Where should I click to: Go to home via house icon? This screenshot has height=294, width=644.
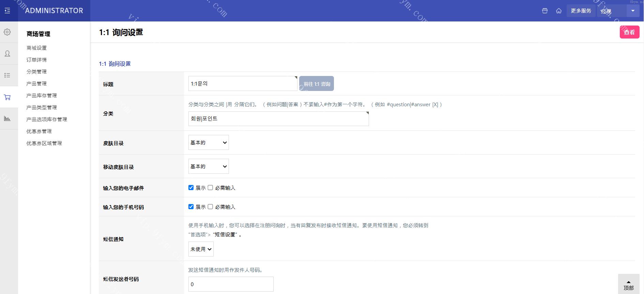pyautogui.click(x=559, y=11)
